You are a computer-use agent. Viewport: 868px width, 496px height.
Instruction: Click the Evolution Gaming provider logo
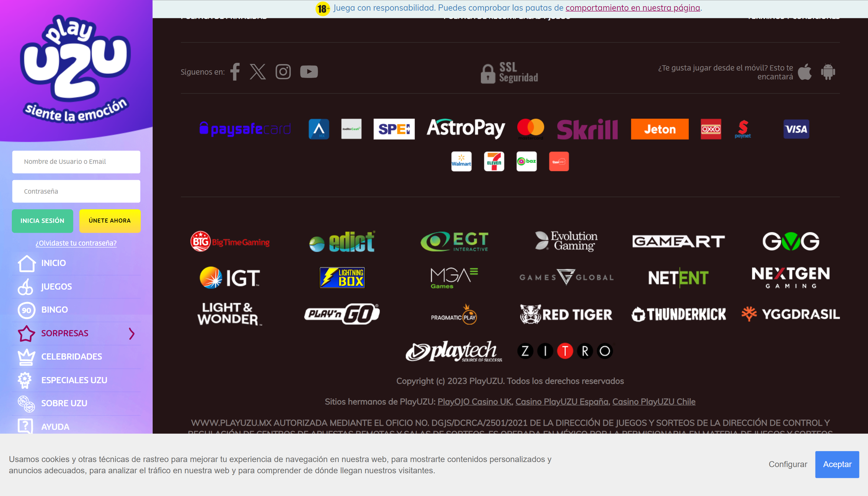[x=566, y=241]
